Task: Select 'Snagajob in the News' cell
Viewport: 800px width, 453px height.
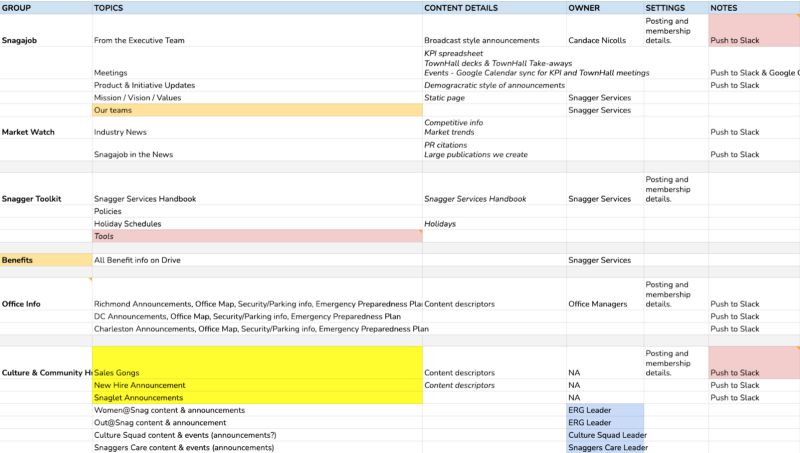Action: (x=257, y=149)
